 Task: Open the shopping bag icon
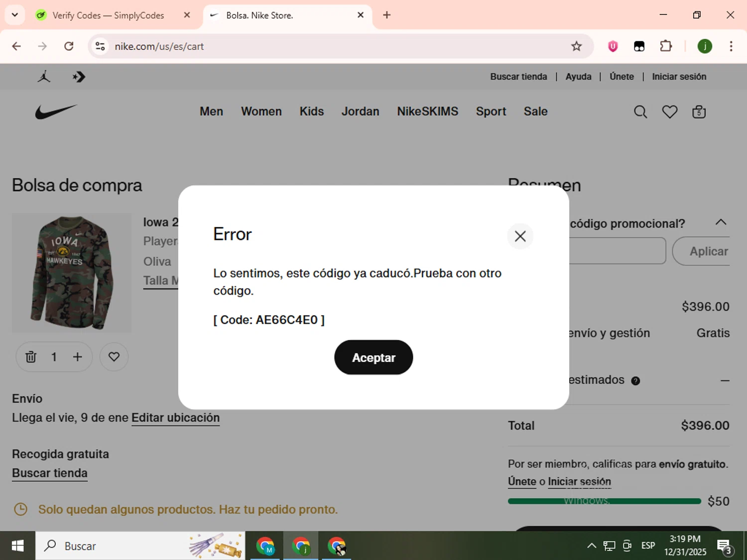click(x=699, y=112)
